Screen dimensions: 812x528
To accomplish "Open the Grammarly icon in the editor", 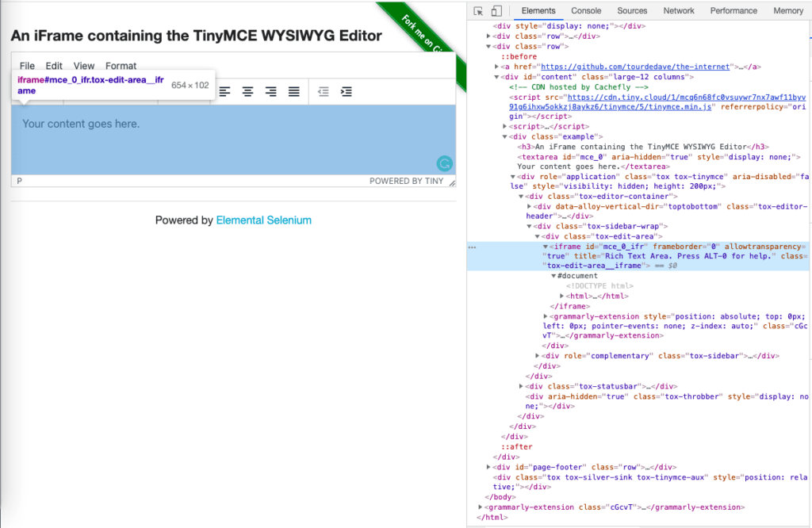I will point(444,163).
